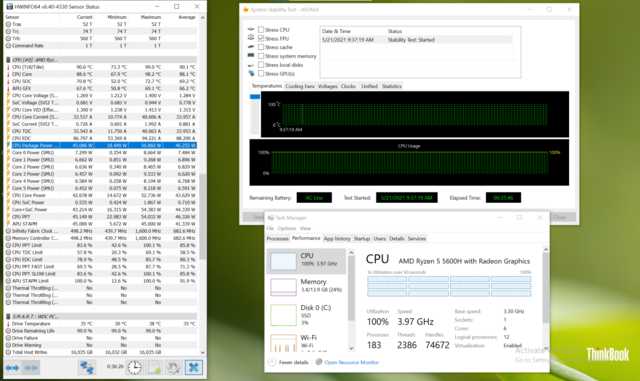Screen dimensions: 640x381
Task: Select Disk 0 (C:) in performance sidebar
Action: (x=307, y=314)
